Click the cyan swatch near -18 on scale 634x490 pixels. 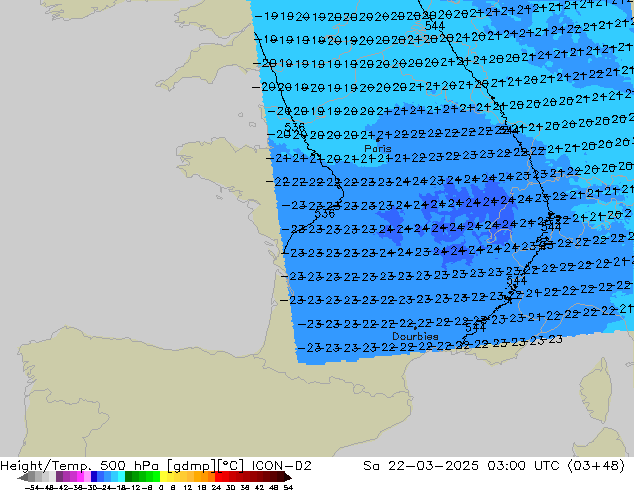point(122,476)
